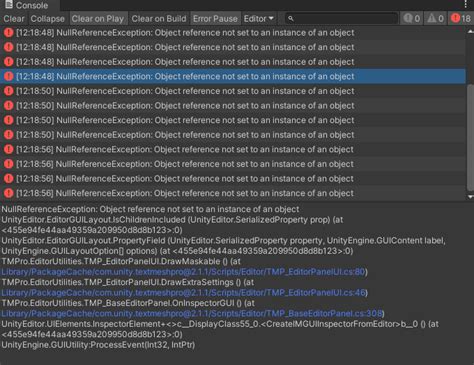Open the TMP_EditorPanelUI.cs:80 source link
The height and width of the screenshot is (365, 474).
183,272
